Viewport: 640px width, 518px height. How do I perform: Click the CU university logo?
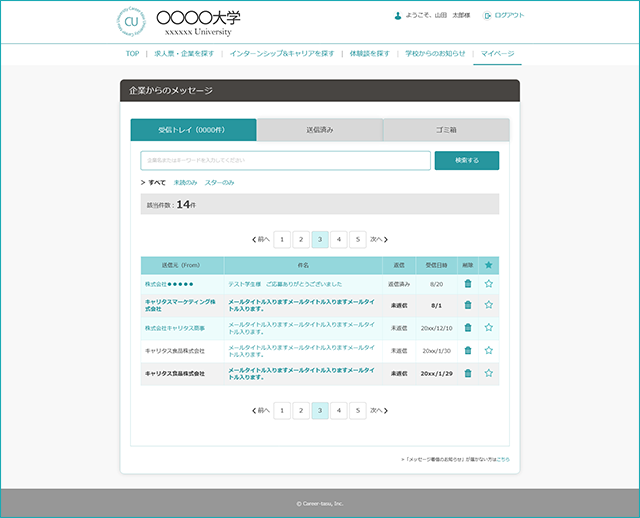point(131,22)
